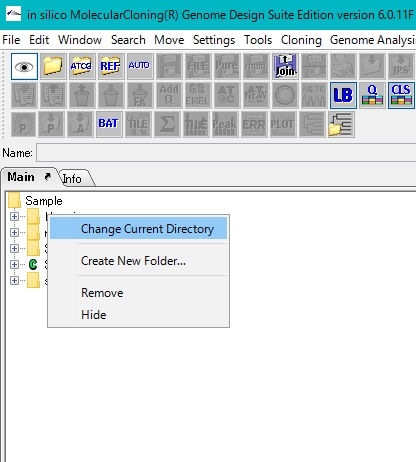Click the greyed TILE toolbar icon
Image resolution: width=416 pixels, height=462 pixels.
pyautogui.click(x=138, y=124)
